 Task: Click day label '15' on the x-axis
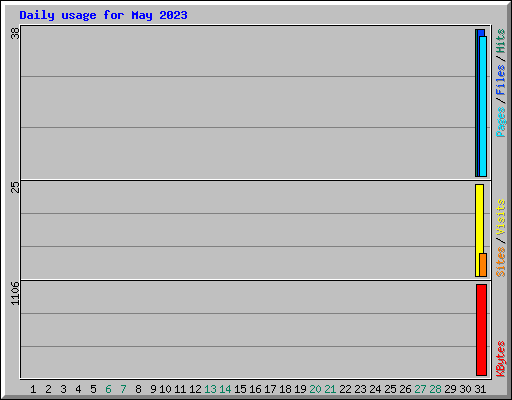click(x=240, y=389)
